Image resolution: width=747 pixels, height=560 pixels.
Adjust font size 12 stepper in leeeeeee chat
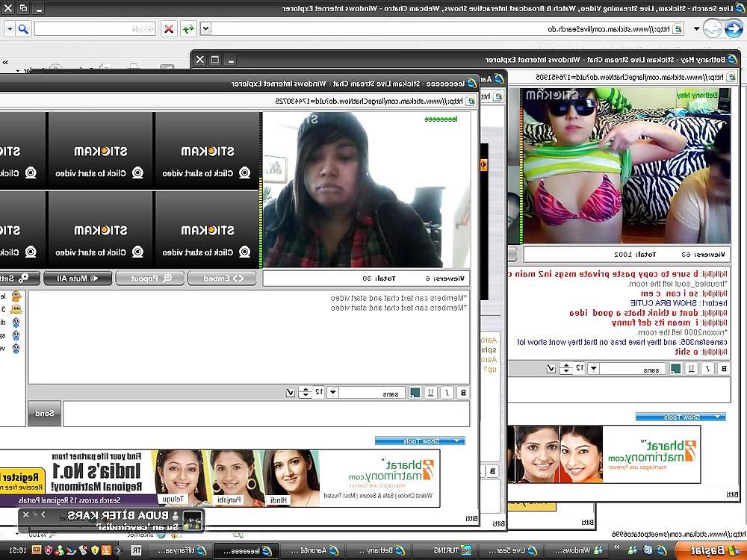click(306, 393)
